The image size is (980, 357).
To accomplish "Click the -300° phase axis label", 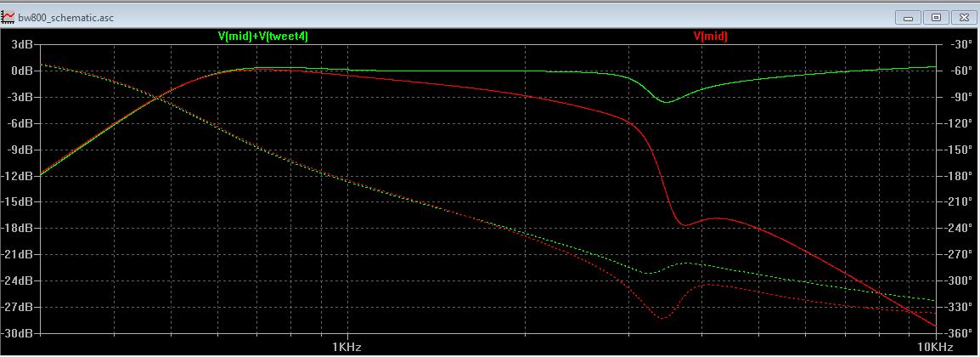I will 960,280.
